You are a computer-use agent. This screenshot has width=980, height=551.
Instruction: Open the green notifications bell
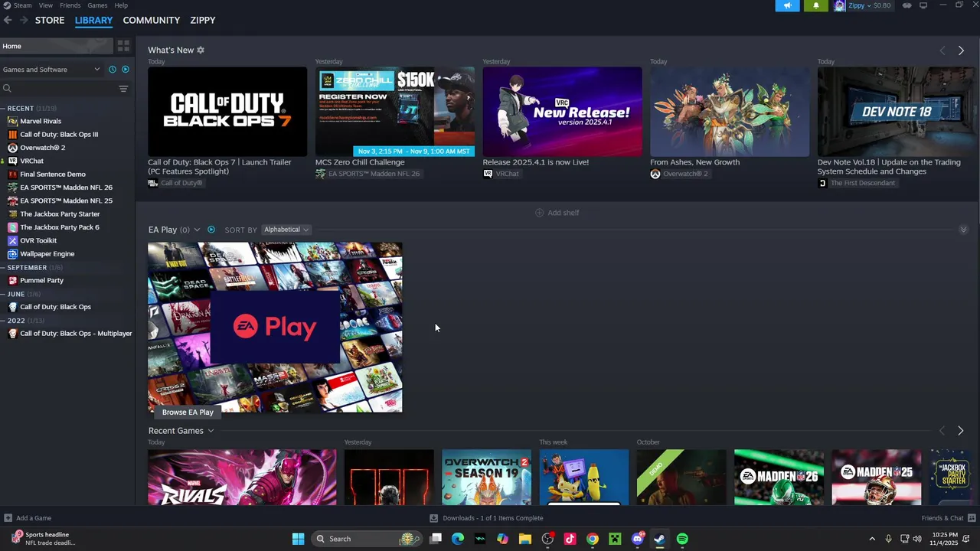(815, 5)
